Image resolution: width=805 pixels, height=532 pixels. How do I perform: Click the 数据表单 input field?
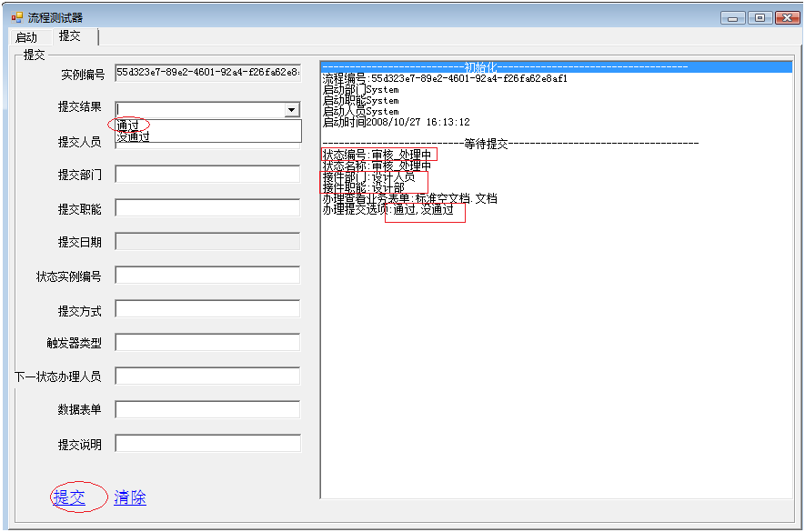click(207, 409)
